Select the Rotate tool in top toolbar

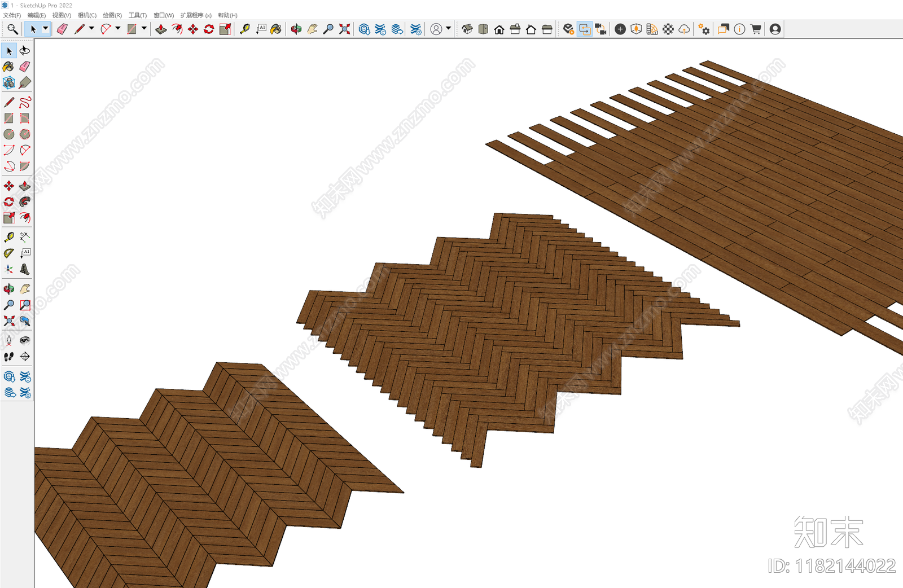[x=209, y=29]
